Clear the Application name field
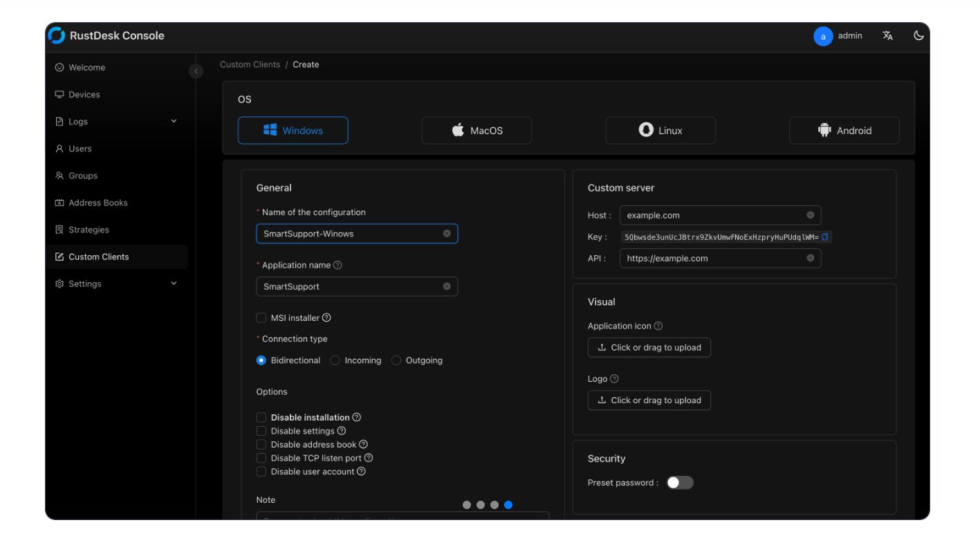The height and width of the screenshot is (545, 980). (x=447, y=286)
